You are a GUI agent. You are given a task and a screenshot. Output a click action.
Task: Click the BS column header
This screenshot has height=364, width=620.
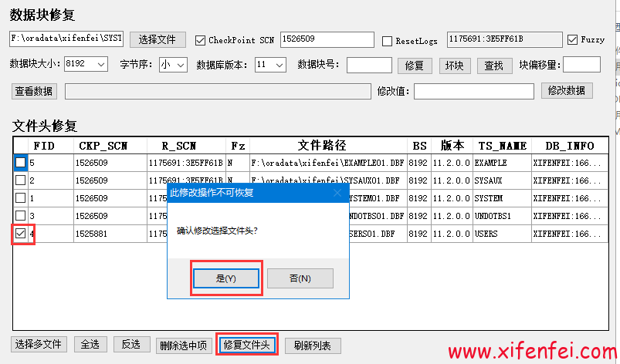click(419, 146)
